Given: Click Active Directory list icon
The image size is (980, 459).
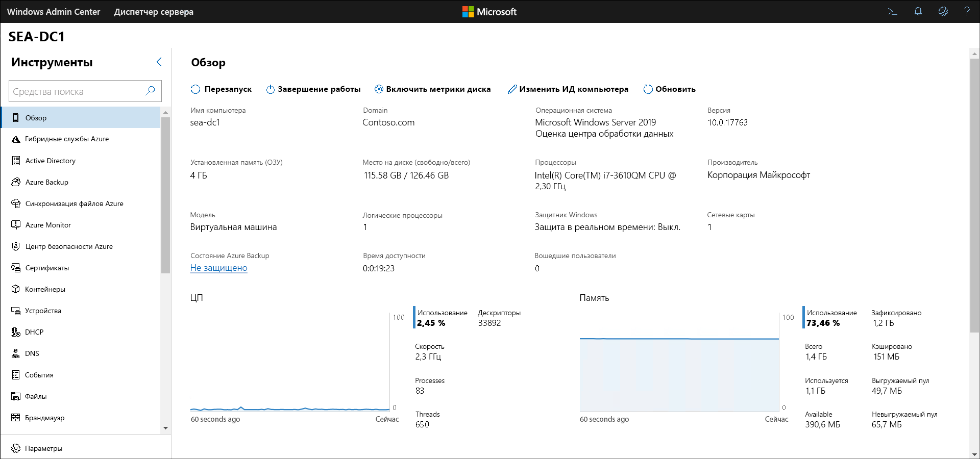Looking at the screenshot, I should pyautogui.click(x=16, y=161).
